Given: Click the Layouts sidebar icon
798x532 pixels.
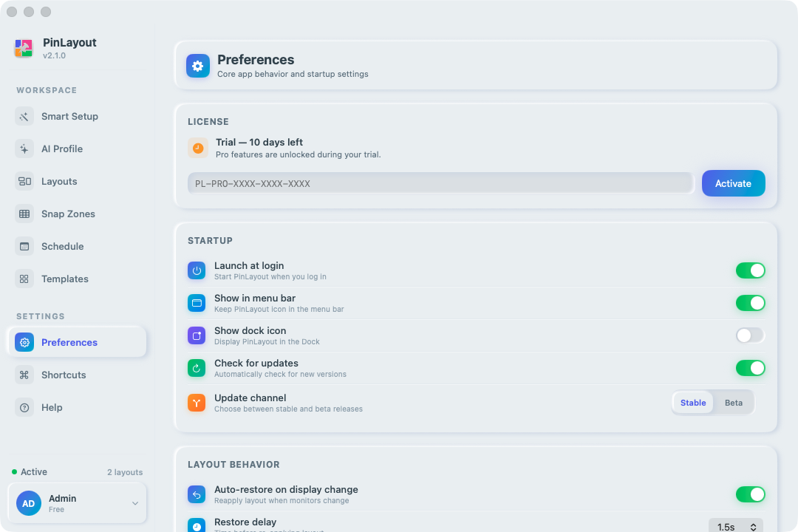Looking at the screenshot, I should [24, 182].
